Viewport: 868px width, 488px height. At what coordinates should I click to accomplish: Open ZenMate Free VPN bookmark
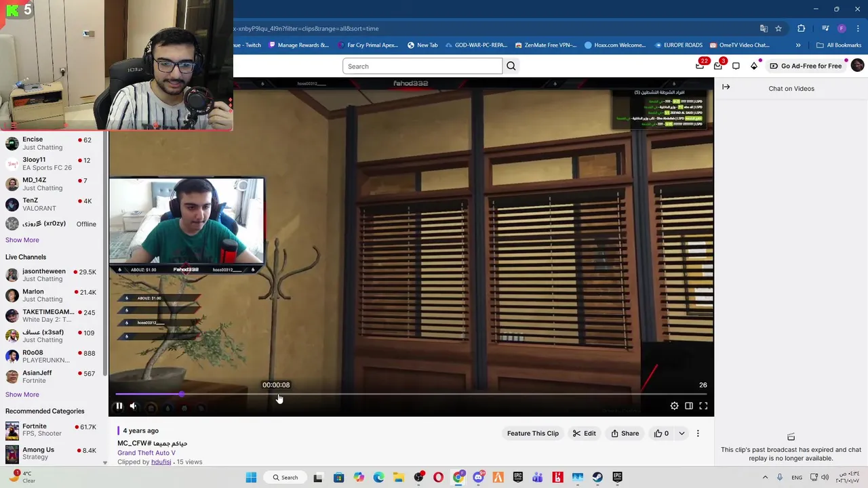(x=546, y=45)
